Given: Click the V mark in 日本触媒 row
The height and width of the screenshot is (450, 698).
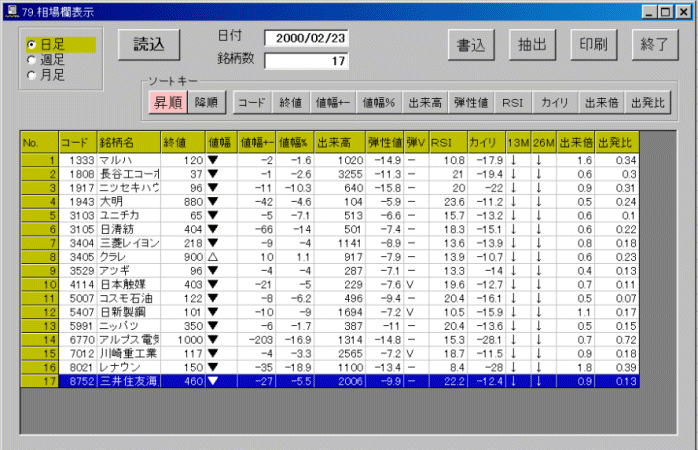Looking at the screenshot, I should click(x=410, y=284).
